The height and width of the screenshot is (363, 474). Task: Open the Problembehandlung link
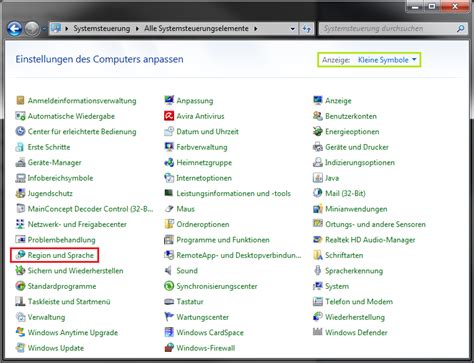[x=61, y=240]
